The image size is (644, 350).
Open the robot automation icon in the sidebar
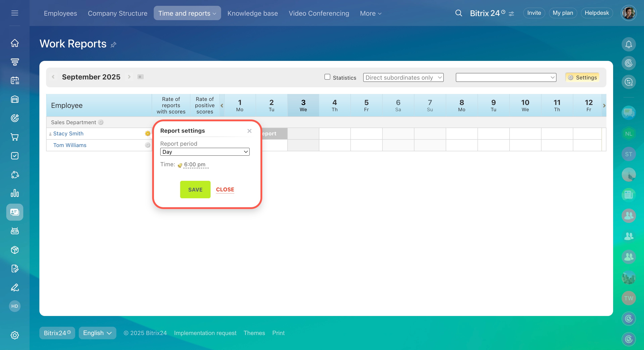click(15, 231)
